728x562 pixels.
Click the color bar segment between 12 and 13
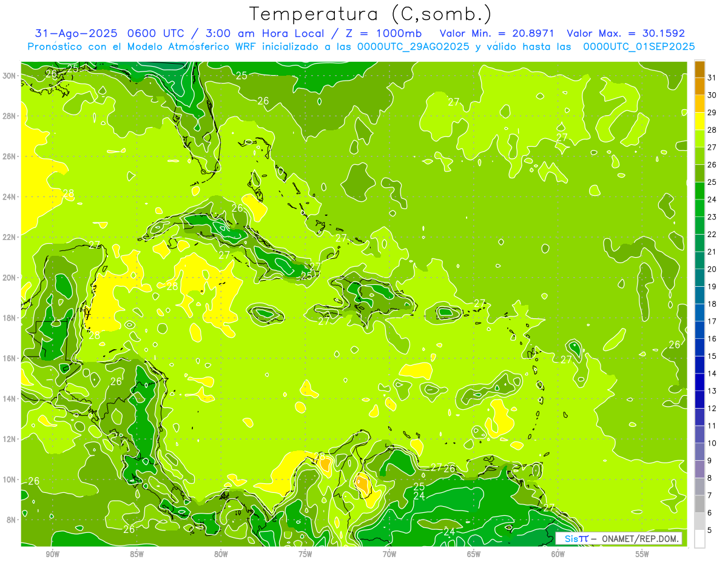pyautogui.click(x=699, y=400)
